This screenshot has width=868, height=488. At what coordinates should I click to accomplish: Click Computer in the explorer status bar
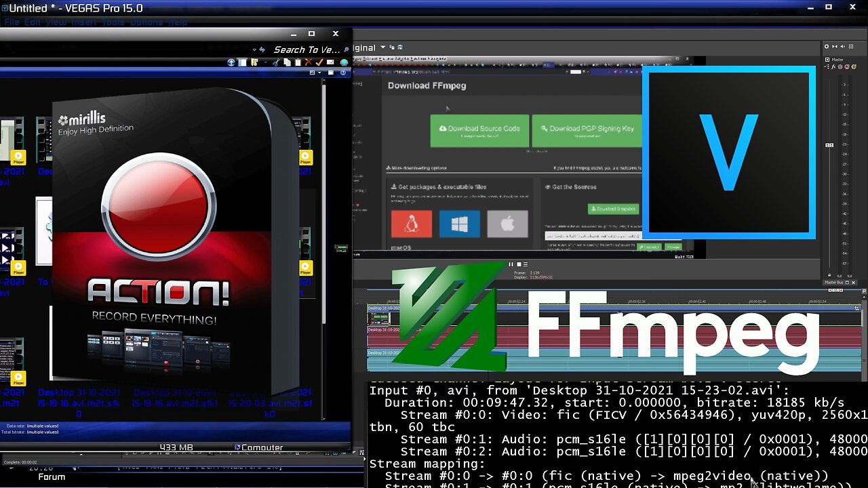[x=258, y=447]
